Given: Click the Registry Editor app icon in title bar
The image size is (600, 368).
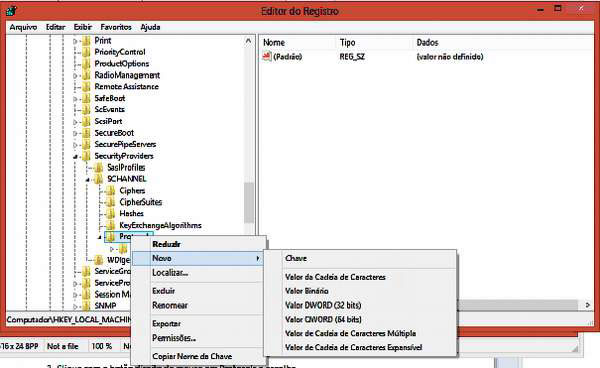Looking at the screenshot, I should click(x=11, y=11).
